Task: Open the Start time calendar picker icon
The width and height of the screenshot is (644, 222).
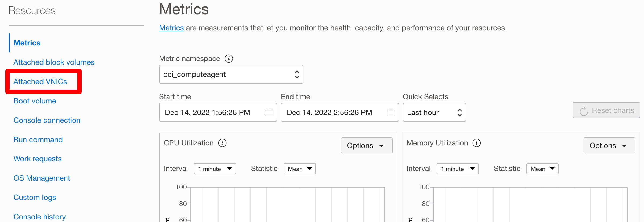Action: (269, 112)
